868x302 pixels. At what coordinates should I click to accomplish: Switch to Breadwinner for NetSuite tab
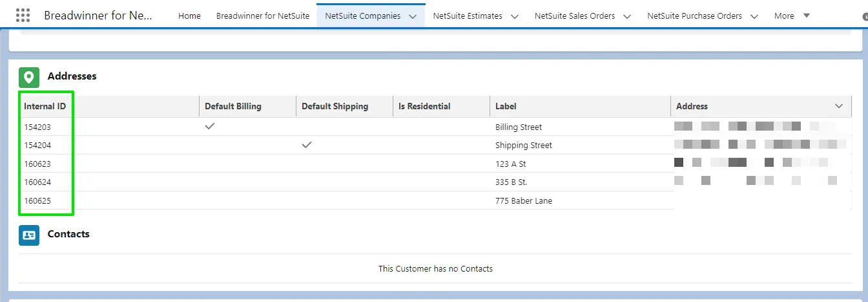(x=263, y=16)
